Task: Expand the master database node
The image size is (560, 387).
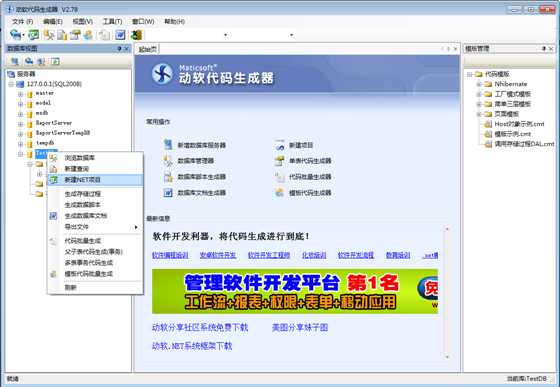Action: (20, 94)
